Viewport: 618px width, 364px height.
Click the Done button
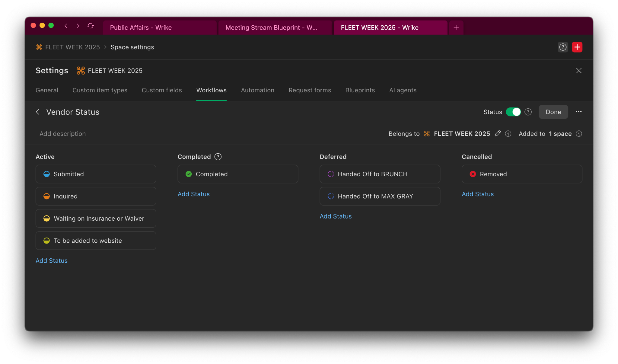[x=553, y=112]
